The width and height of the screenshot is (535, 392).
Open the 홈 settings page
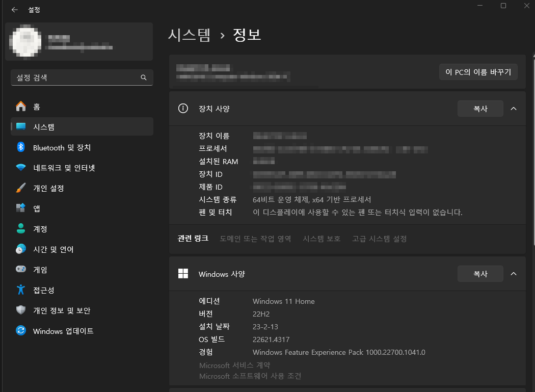pyautogui.click(x=82, y=107)
